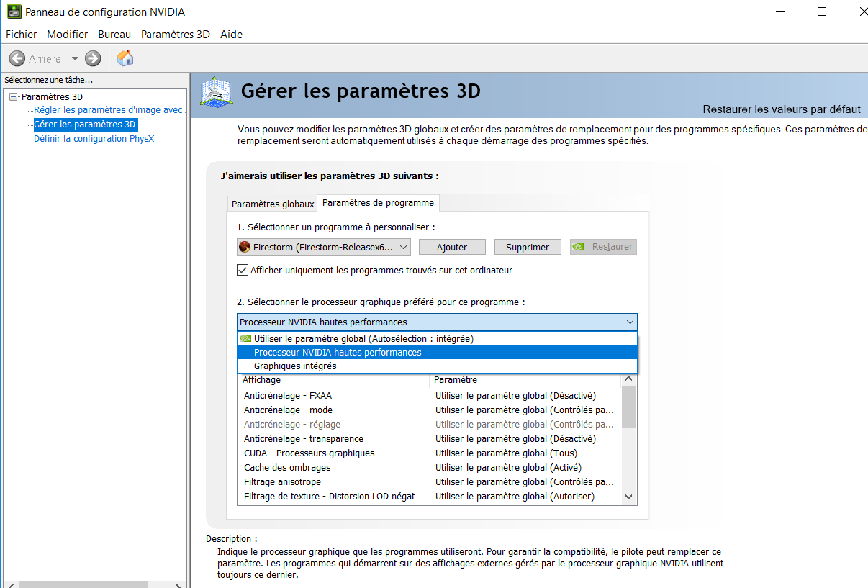Click settings list scrollbar down arrow

(628, 496)
